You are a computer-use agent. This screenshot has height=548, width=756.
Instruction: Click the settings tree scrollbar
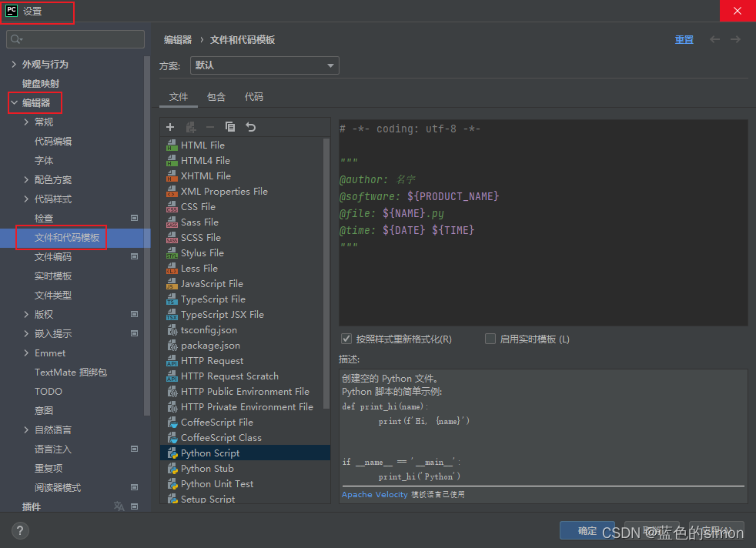click(x=147, y=236)
